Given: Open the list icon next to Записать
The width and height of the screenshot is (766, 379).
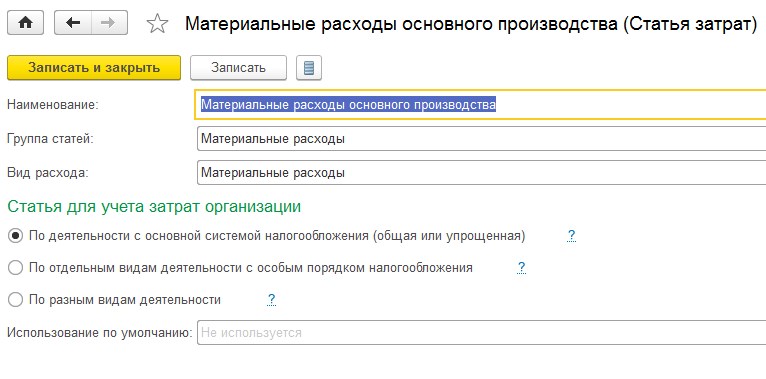Looking at the screenshot, I should (309, 67).
